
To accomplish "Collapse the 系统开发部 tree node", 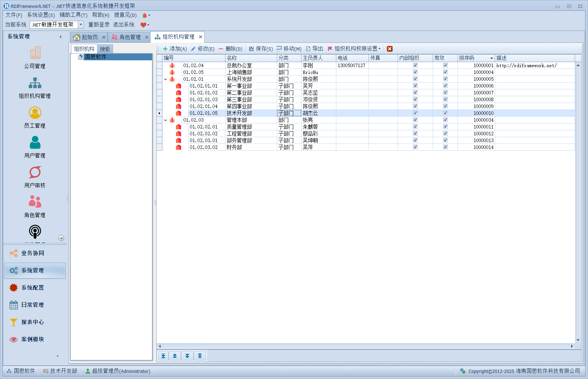I will [166, 79].
